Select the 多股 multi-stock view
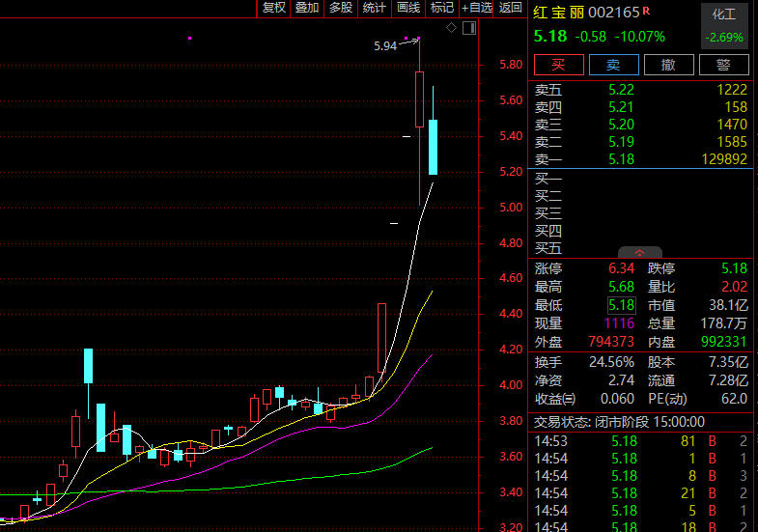758x532 pixels. 341,8
